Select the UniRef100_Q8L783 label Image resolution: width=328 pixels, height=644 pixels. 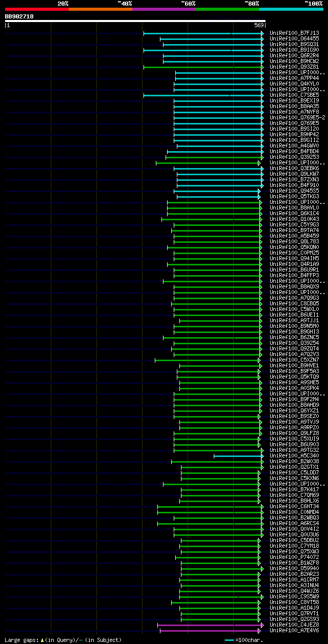(295, 241)
